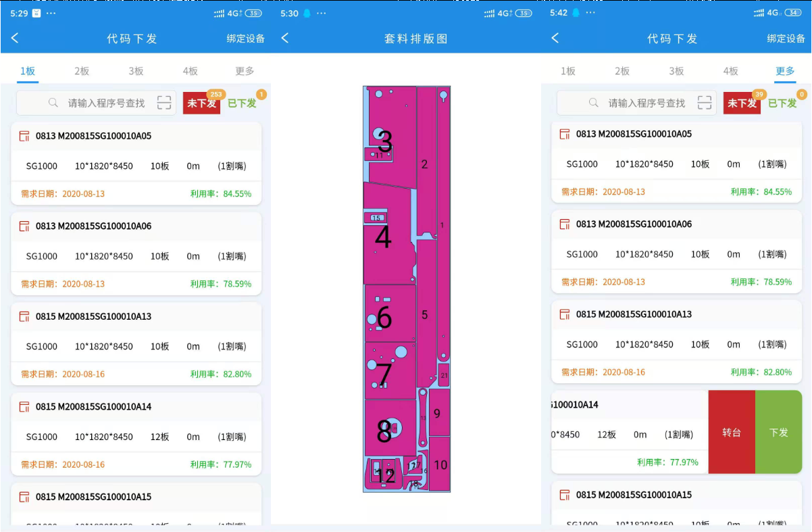Tap 需求日期: 2020-08-13 on left A05 card
This screenshot has height=532, width=812.
click(x=63, y=194)
